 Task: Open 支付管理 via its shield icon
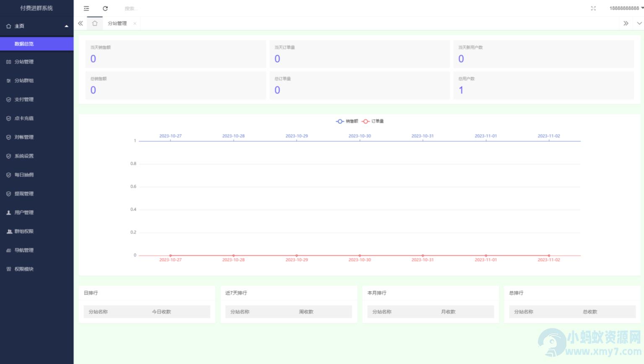[x=8, y=100]
